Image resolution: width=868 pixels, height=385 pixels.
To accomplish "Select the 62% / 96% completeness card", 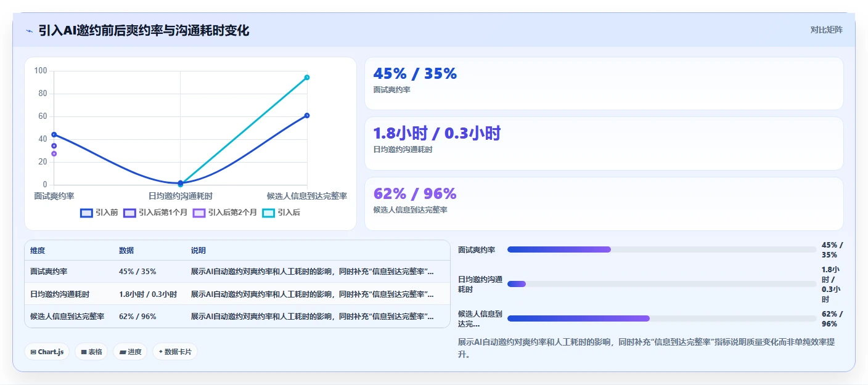I will pyautogui.click(x=604, y=203).
